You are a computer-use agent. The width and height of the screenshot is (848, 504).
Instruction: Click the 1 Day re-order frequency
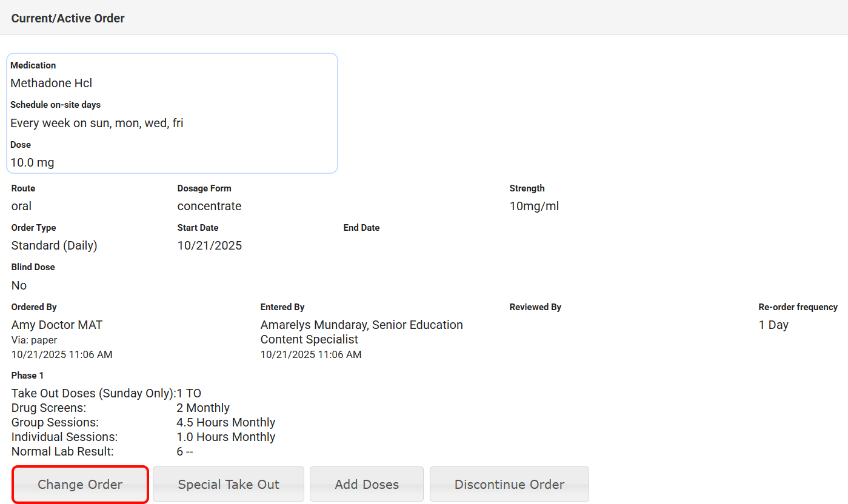tap(773, 325)
